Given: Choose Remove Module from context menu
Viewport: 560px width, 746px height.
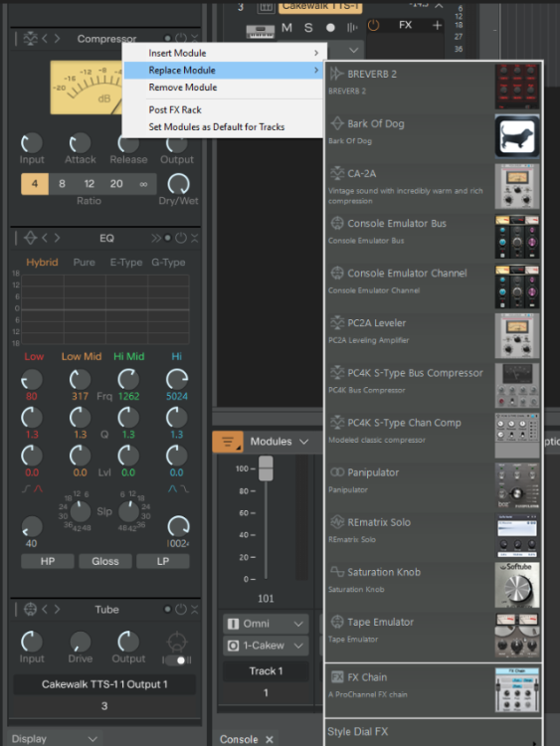Looking at the screenshot, I should pos(225,88).
